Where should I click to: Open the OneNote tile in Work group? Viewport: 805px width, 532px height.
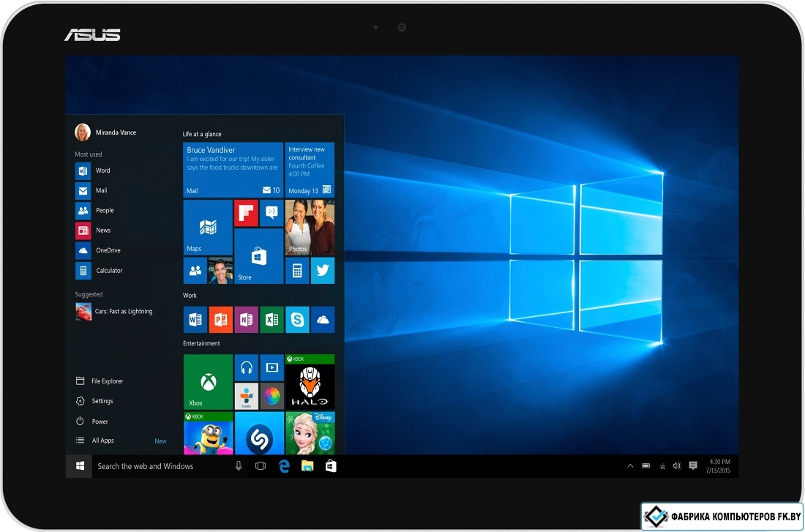(x=246, y=320)
